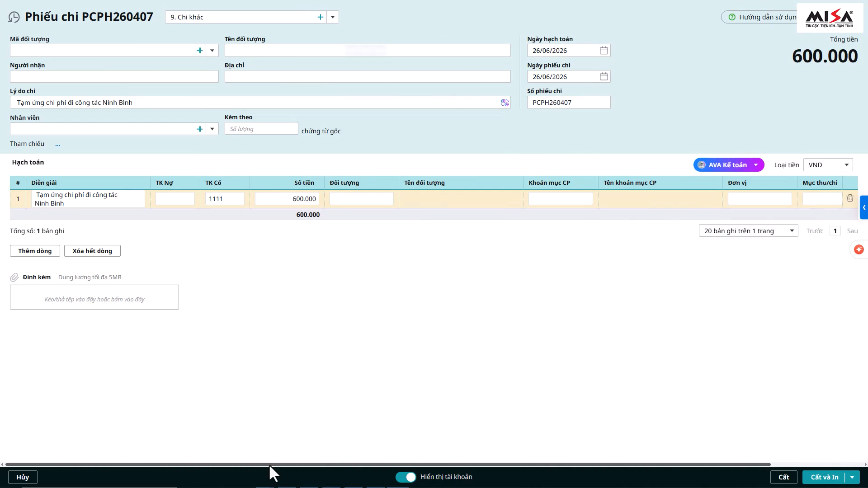The image size is (868, 488).
Task: Add new Mã đối tượng with plus icon
Action: (x=200, y=51)
